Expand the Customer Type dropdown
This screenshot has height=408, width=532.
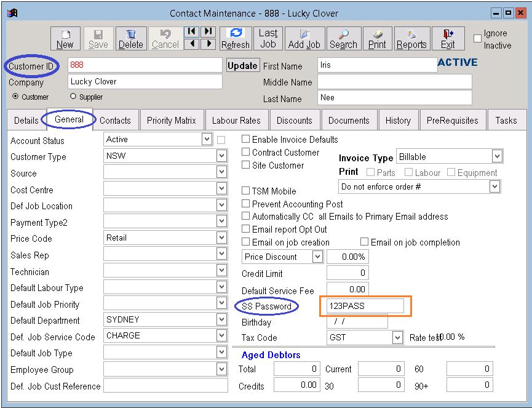click(221, 157)
